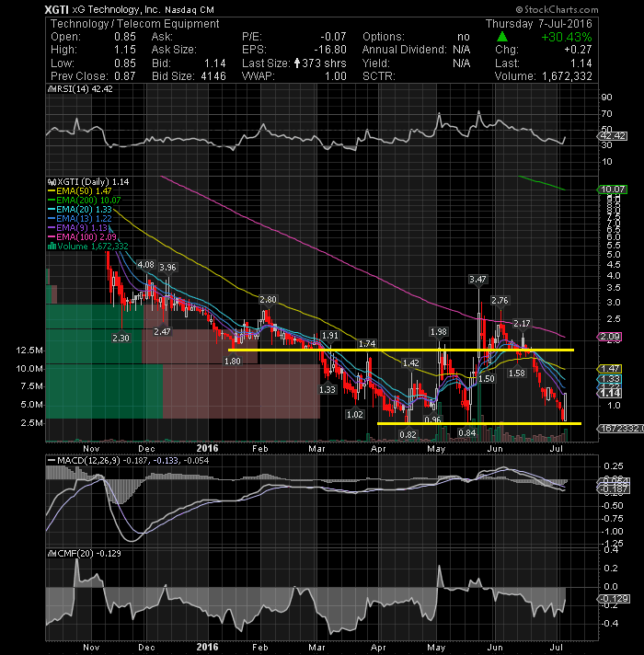Click the 0.82 low price label

408,435
